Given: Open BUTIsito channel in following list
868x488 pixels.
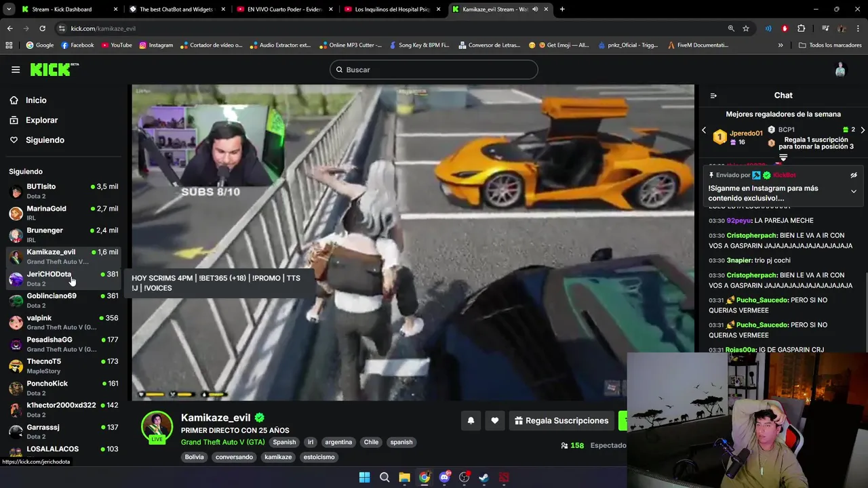Looking at the screenshot, I should pyautogui.click(x=63, y=190).
